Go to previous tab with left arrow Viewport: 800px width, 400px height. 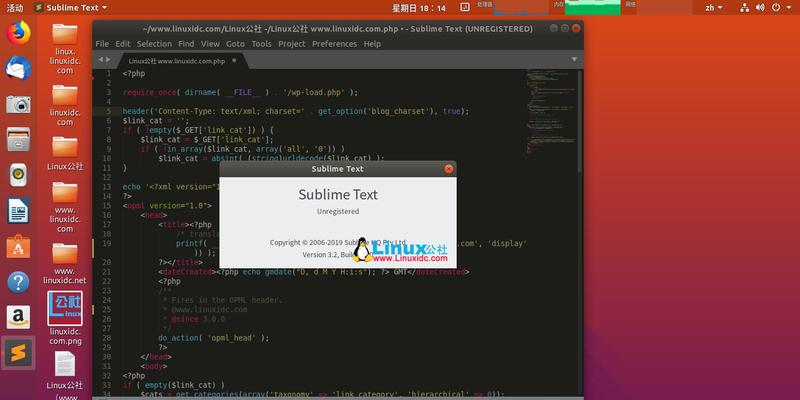tap(101, 60)
